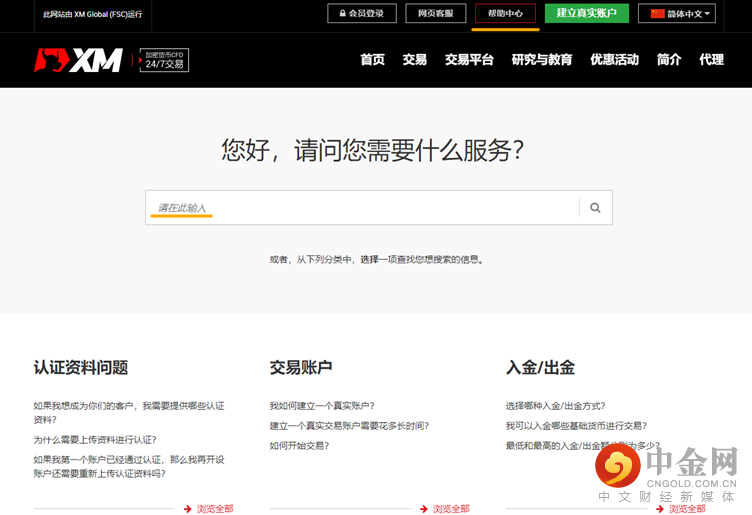This screenshot has width=752, height=515.
Task: Click 此网站由 XM Global (FSC)运行 text
Action: 93,14
